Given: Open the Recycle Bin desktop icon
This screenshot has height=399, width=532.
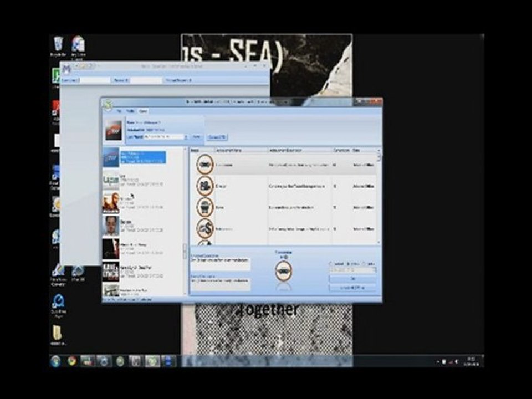Looking at the screenshot, I should (x=58, y=46).
